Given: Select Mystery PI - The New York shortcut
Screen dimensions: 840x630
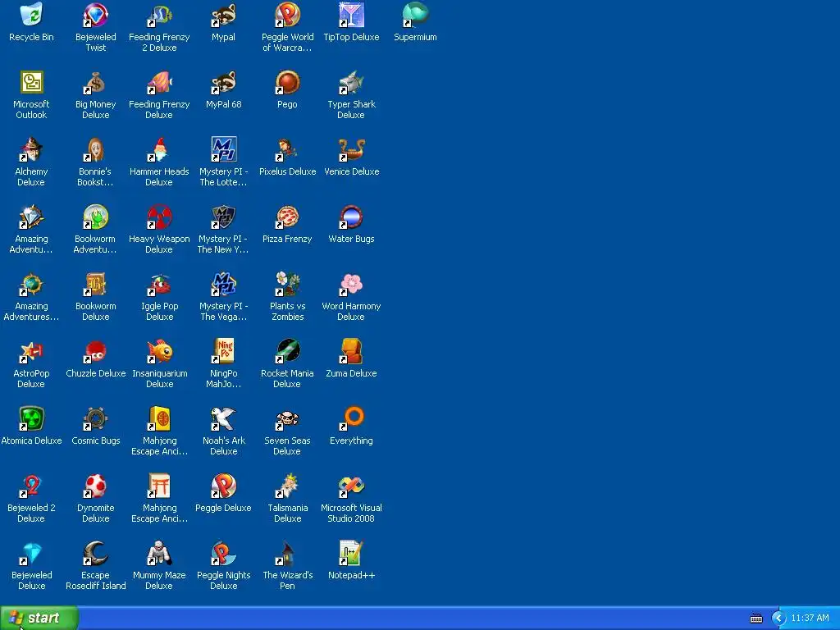Looking at the screenshot, I should tap(223, 217).
